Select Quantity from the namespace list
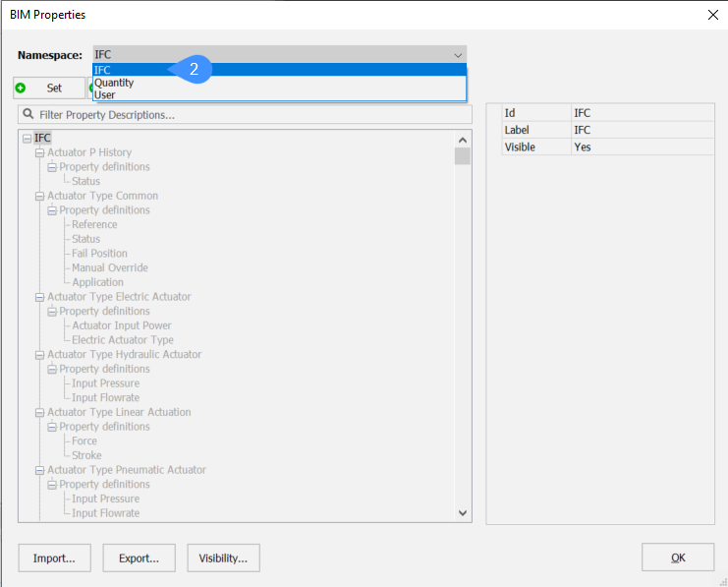 pos(114,83)
